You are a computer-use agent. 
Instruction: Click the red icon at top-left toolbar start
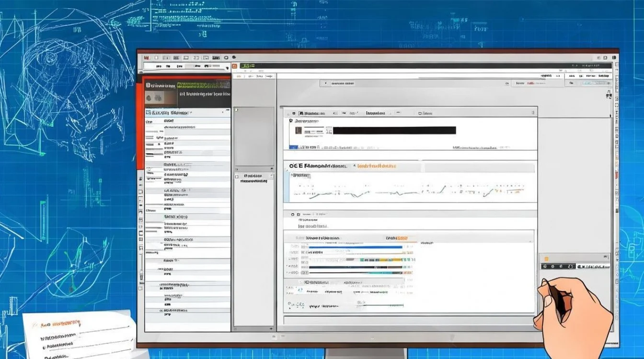tap(147, 57)
